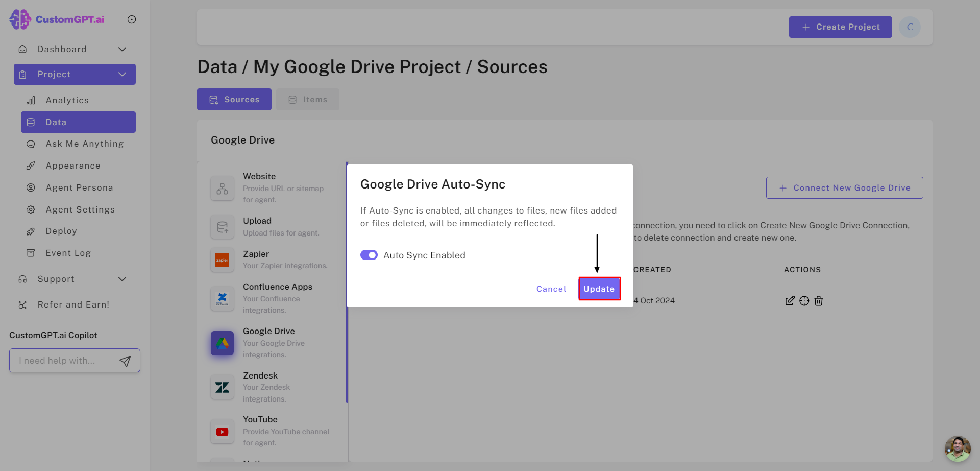
Task: Click the delete connection trash icon
Action: coord(819,301)
